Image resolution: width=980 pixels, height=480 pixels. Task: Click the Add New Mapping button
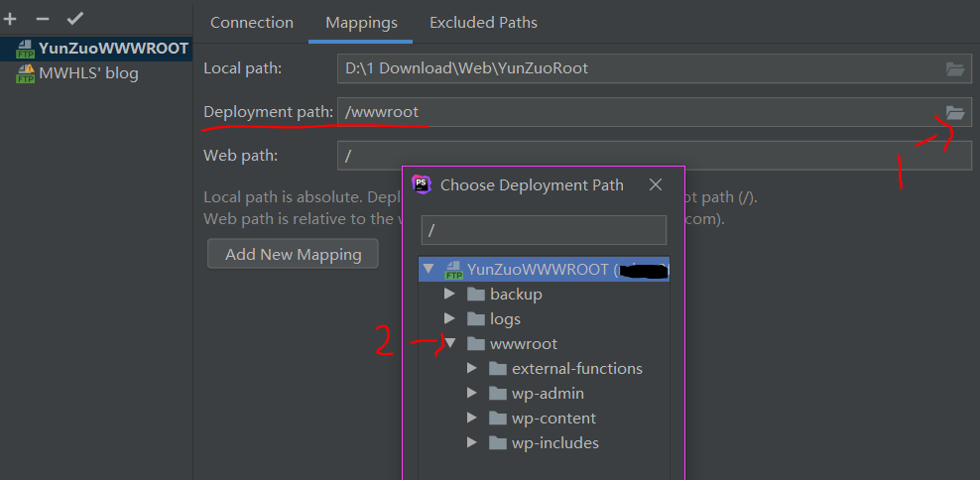pyautogui.click(x=293, y=254)
